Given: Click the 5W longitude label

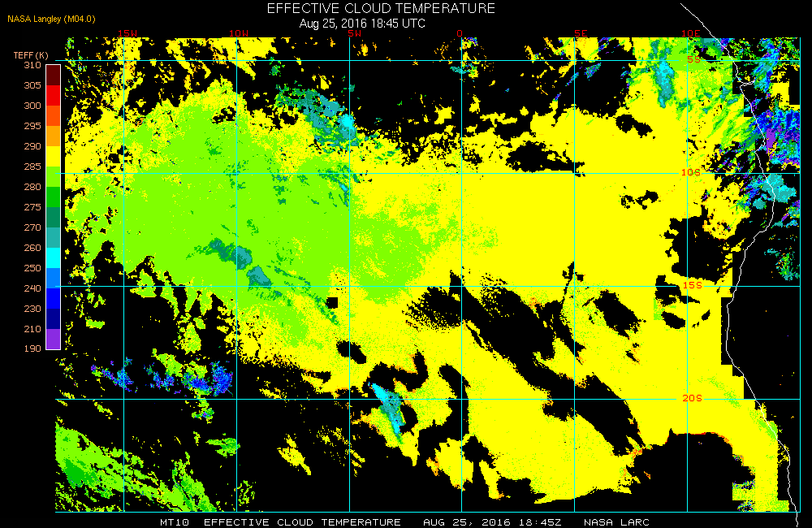Looking at the screenshot, I should (355, 33).
